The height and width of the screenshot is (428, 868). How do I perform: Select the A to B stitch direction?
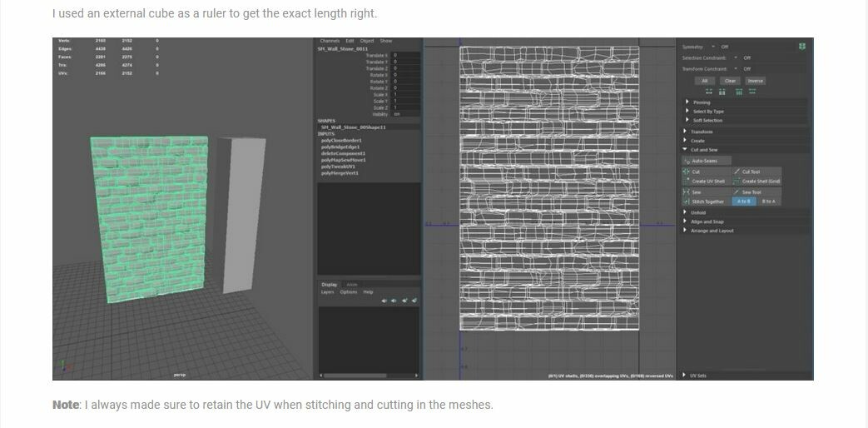(744, 202)
